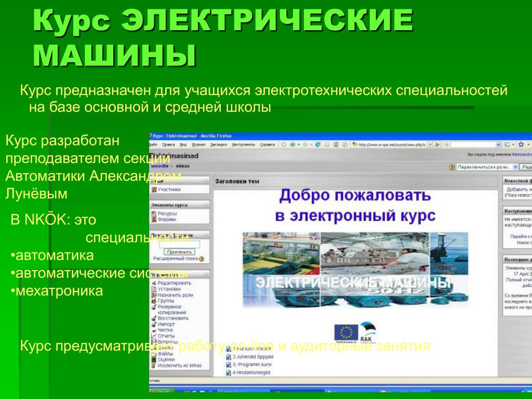Open the 3. Programm kursi resource

[252, 365]
